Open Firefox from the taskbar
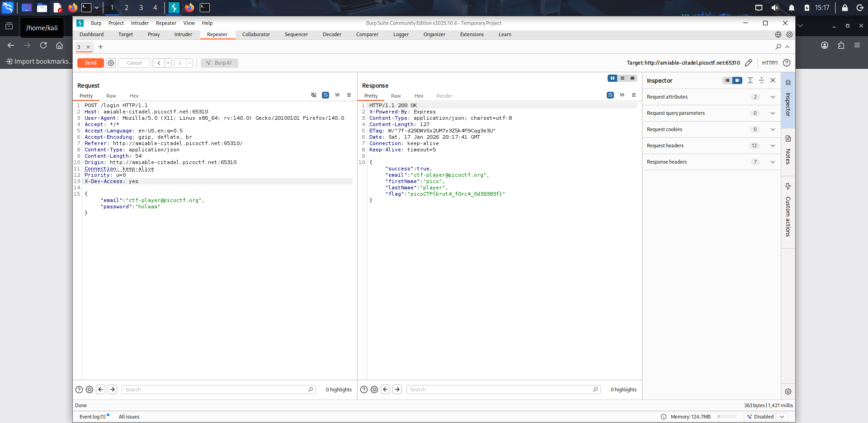 (73, 8)
